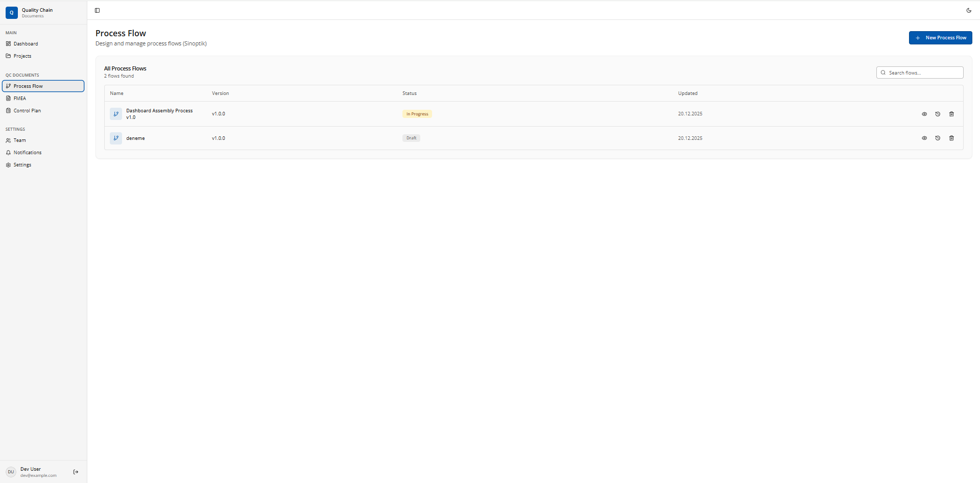Image resolution: width=980 pixels, height=483 pixels.
Task: Click the Updated column header
Action: (688, 93)
